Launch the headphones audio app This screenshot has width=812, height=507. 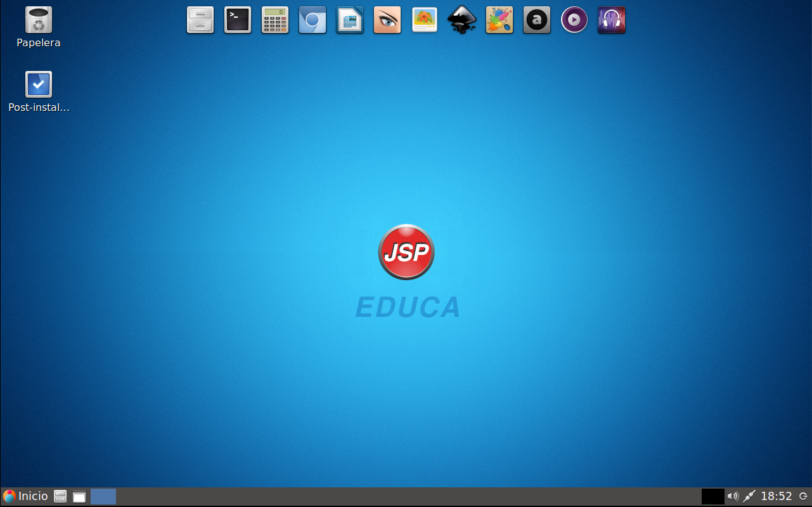point(612,20)
